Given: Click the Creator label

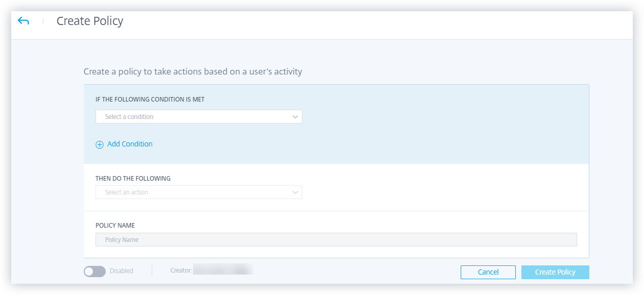Looking at the screenshot, I should [181, 271].
